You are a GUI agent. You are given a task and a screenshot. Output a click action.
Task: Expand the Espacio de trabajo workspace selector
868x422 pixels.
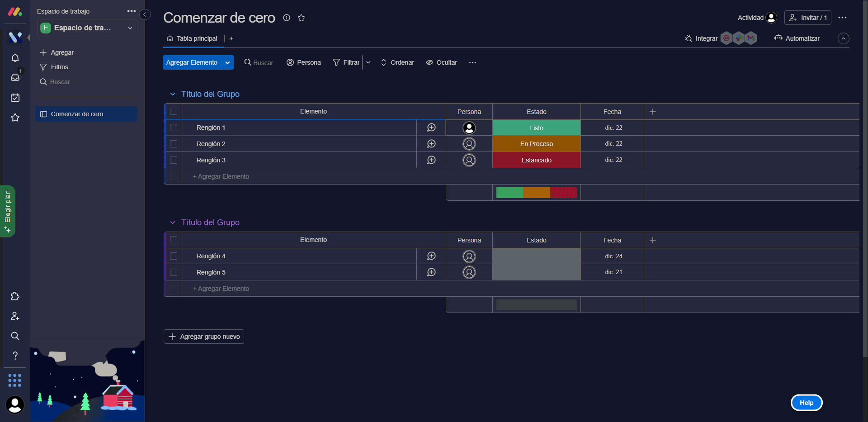88,28
